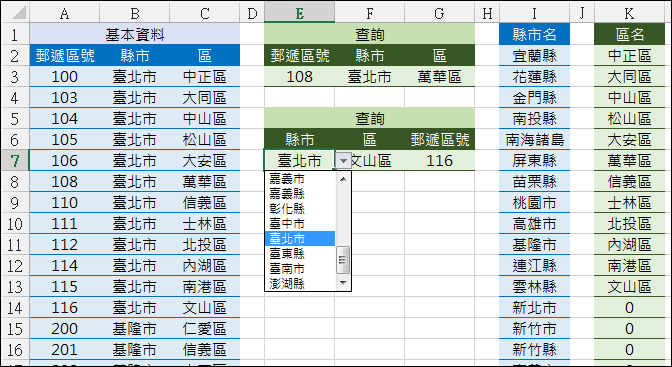672x367 pixels.
Task: Click cell K13 文山區
Action: click(x=629, y=286)
